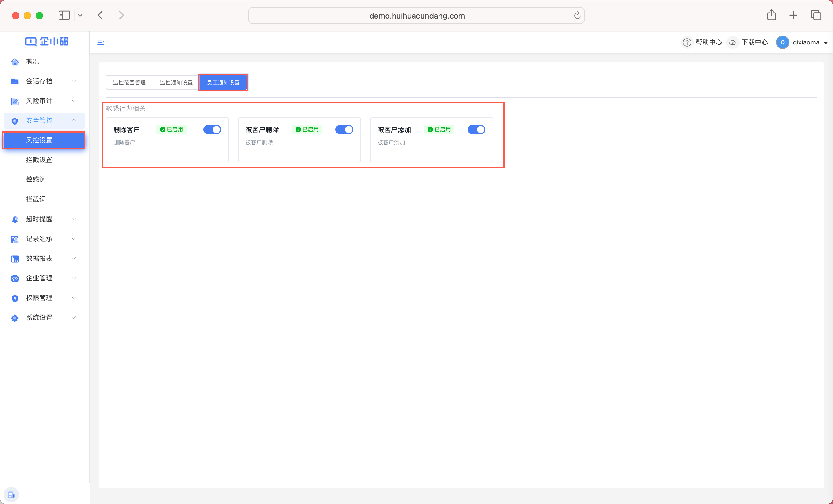The height and width of the screenshot is (504, 833).
Task: Open the qixiaoma account dropdown arrow
Action: pos(826,43)
